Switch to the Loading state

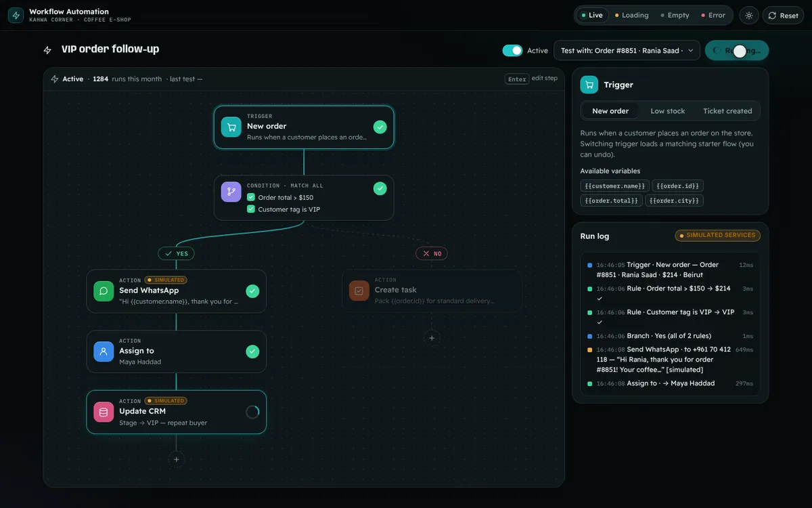(x=631, y=15)
